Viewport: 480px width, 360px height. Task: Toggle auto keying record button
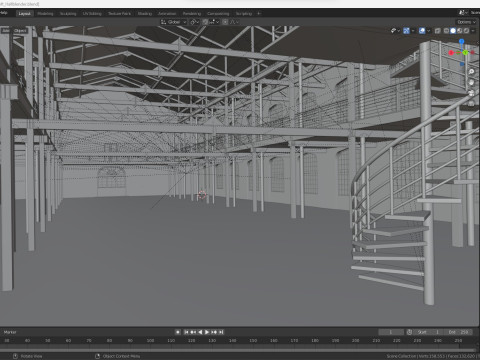coord(178,332)
